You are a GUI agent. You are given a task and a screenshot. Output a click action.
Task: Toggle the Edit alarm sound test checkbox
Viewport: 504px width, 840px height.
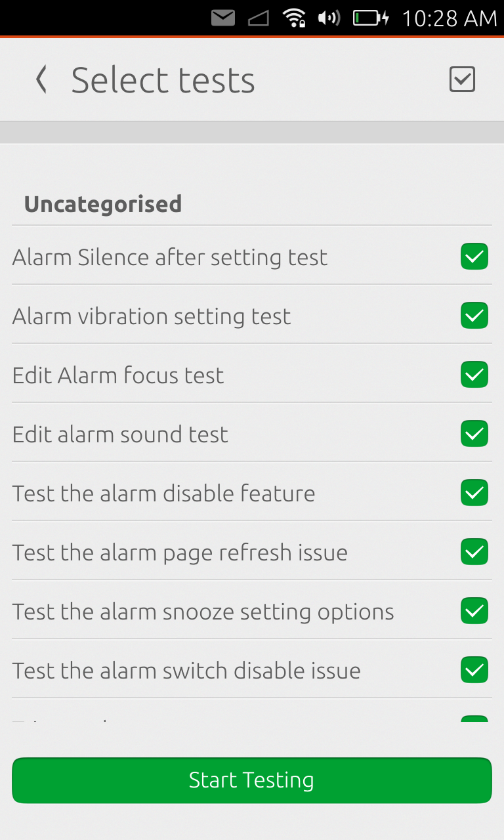[474, 434]
